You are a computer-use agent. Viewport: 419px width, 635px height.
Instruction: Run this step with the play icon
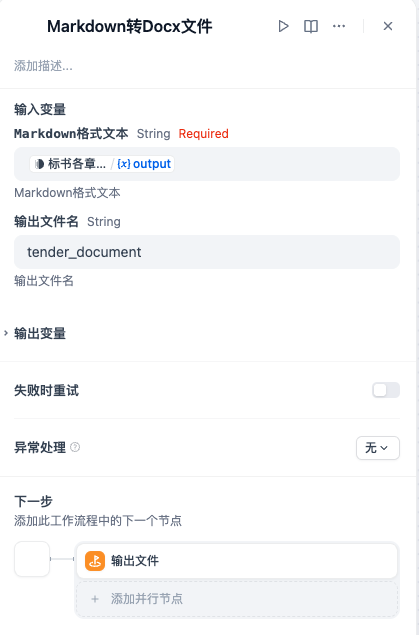point(283,26)
